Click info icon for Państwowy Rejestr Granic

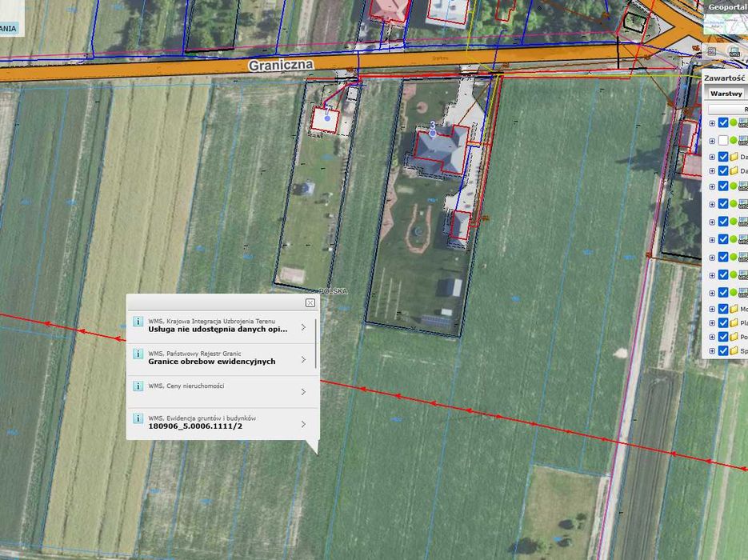click(x=138, y=354)
